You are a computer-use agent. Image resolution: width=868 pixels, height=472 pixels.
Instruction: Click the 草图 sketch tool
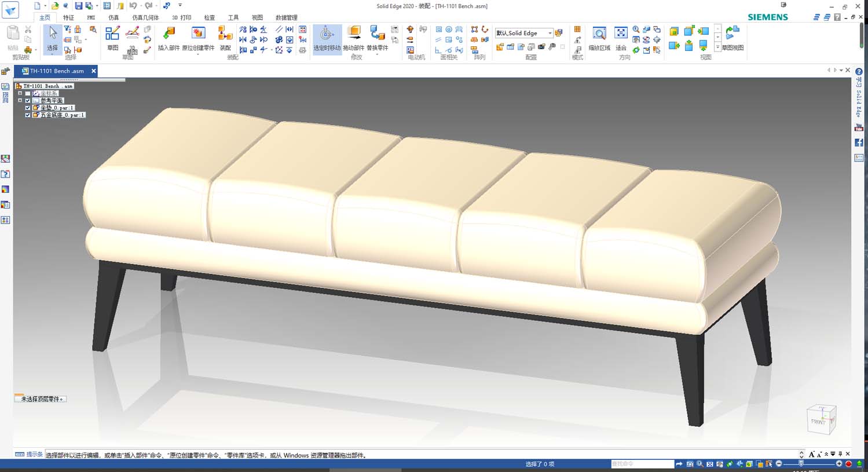112,38
